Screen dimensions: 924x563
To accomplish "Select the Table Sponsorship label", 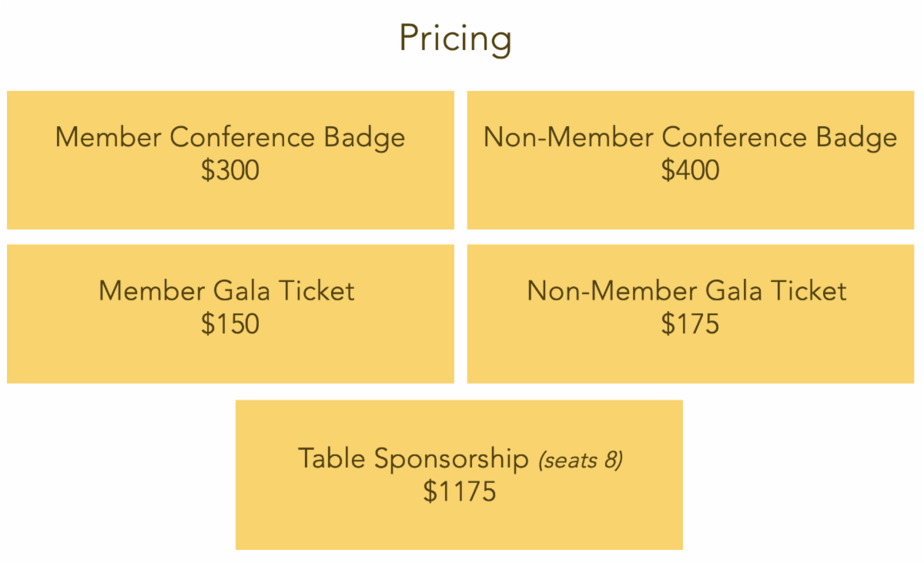I will pos(413,457).
